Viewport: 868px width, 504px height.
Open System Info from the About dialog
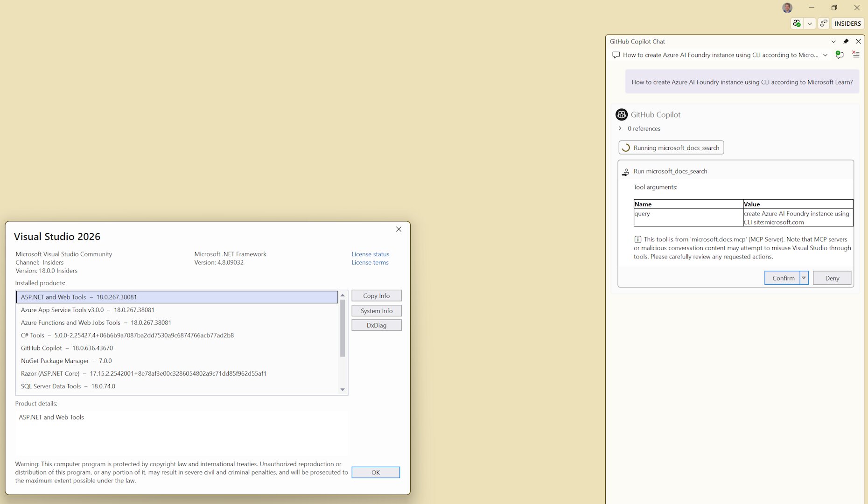(376, 310)
